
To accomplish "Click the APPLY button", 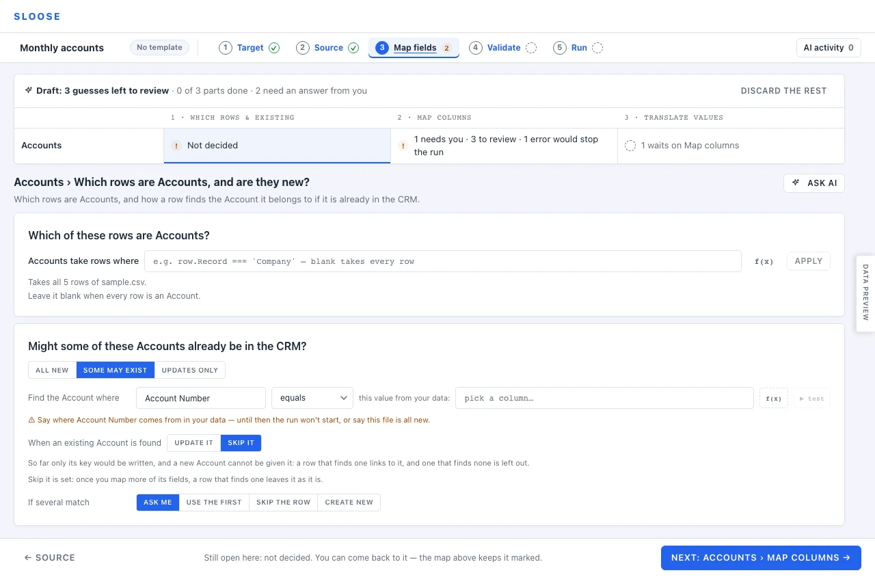I will pyautogui.click(x=809, y=261).
